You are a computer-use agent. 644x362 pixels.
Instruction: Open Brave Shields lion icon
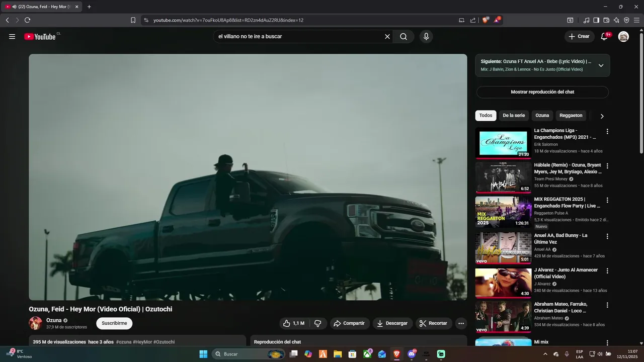pyautogui.click(x=486, y=20)
